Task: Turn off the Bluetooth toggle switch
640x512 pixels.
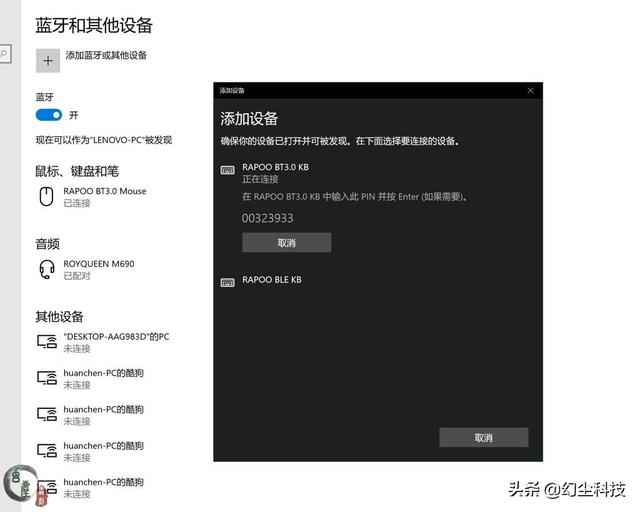Action: coord(49,115)
